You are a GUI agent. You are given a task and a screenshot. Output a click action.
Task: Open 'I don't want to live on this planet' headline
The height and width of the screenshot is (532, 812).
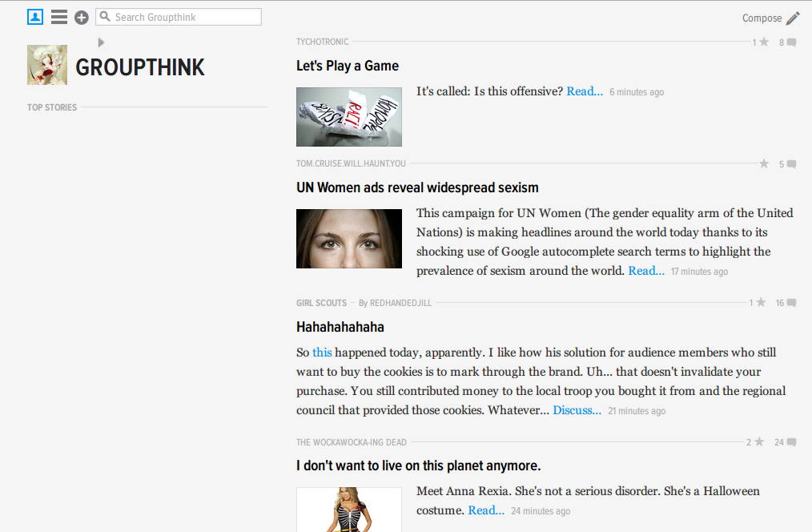[x=419, y=465]
